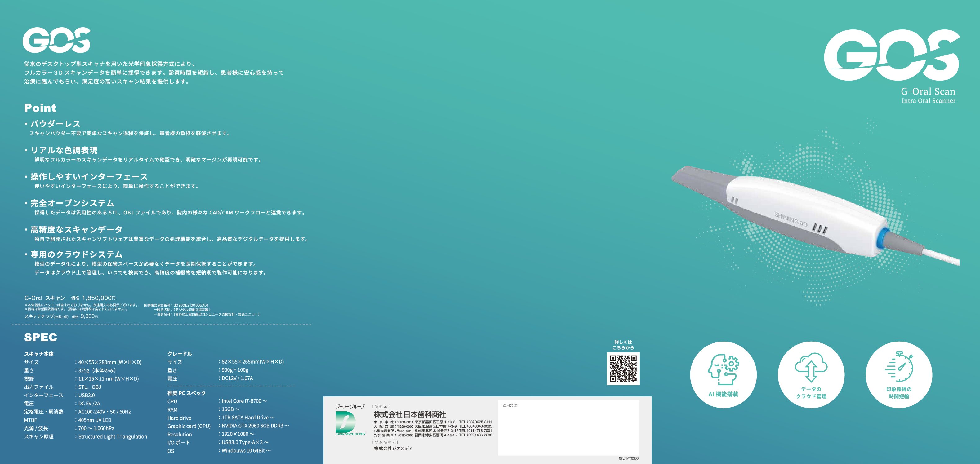Click the document code 0724MT0300
This screenshot has height=464, width=980.
tap(629, 459)
